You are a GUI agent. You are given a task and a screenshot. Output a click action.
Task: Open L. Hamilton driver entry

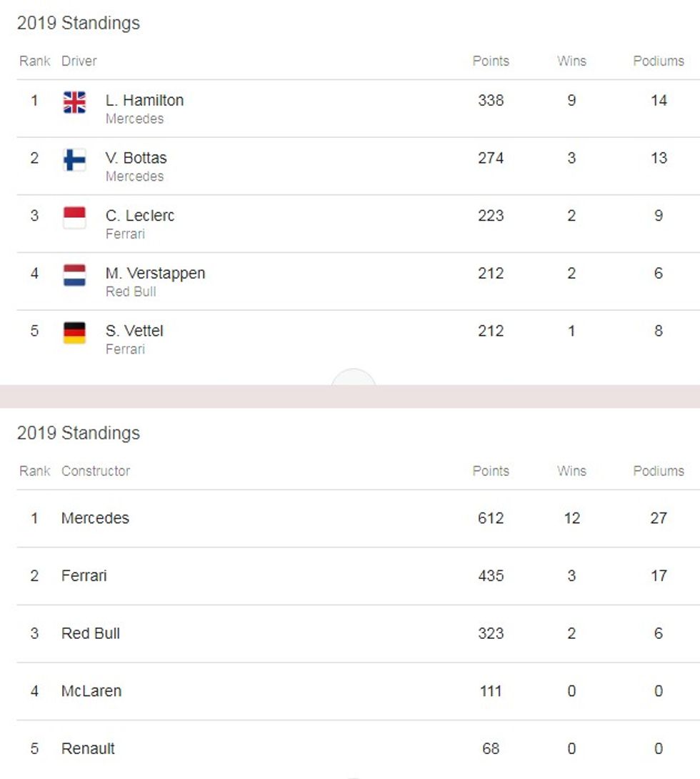144,101
